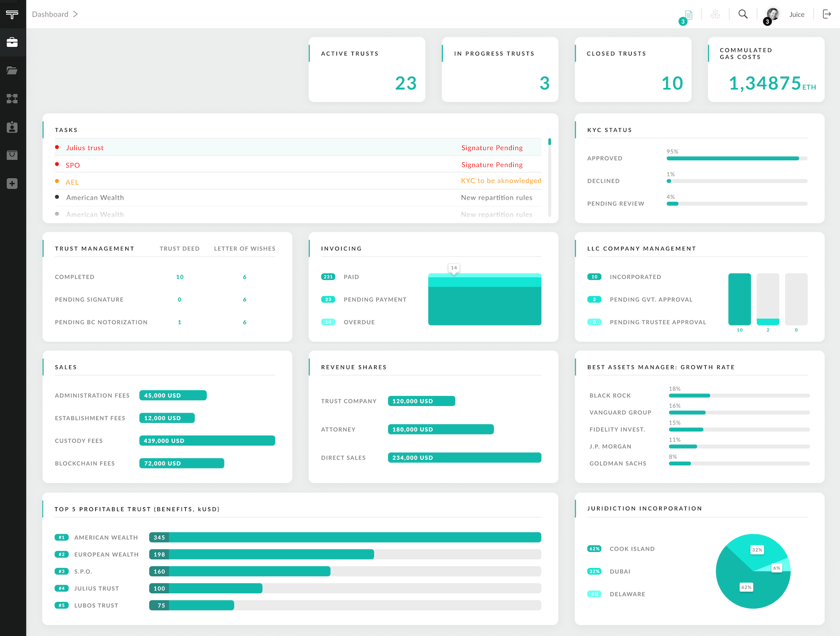Expand the Dashboard breadcrumb chevron

[x=75, y=14]
